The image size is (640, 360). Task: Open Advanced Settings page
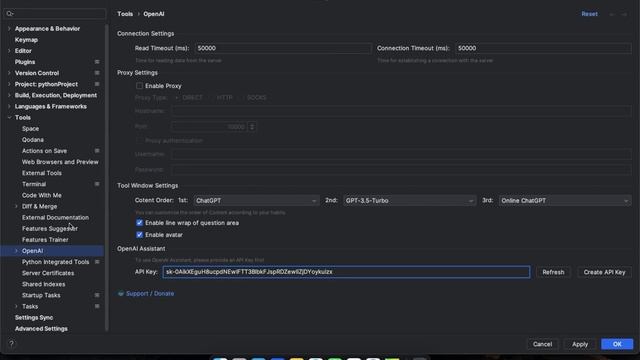[41, 329]
